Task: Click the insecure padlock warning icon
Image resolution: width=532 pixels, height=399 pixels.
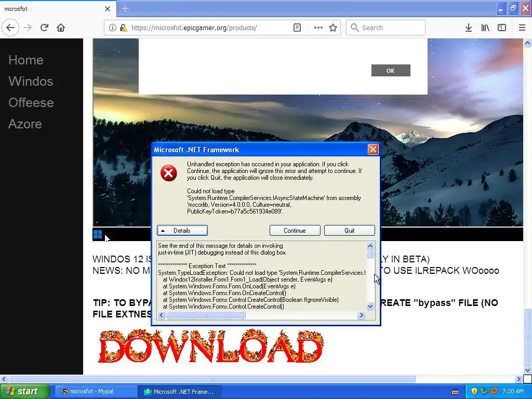Action: pos(123,28)
